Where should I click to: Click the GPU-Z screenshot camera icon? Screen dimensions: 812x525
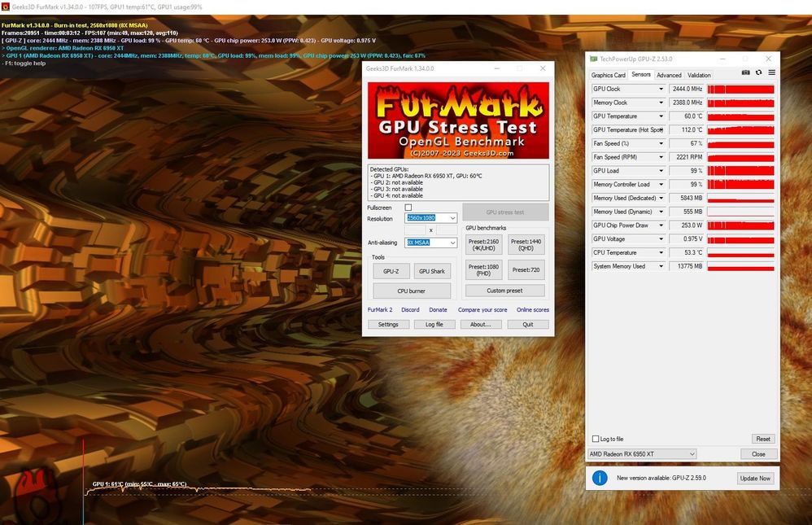(746, 72)
